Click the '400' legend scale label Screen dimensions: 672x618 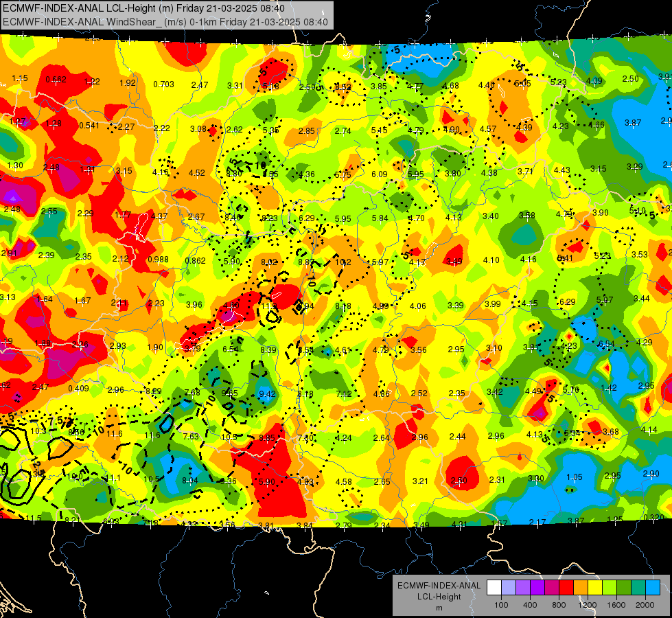click(x=530, y=605)
